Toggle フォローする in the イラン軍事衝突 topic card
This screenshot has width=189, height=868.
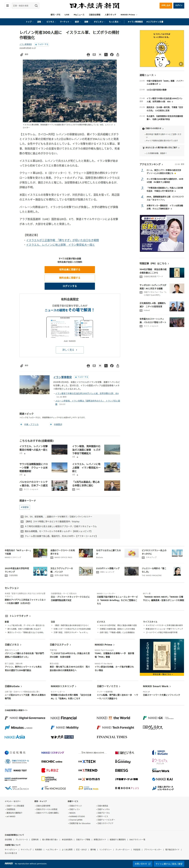click(81, 377)
